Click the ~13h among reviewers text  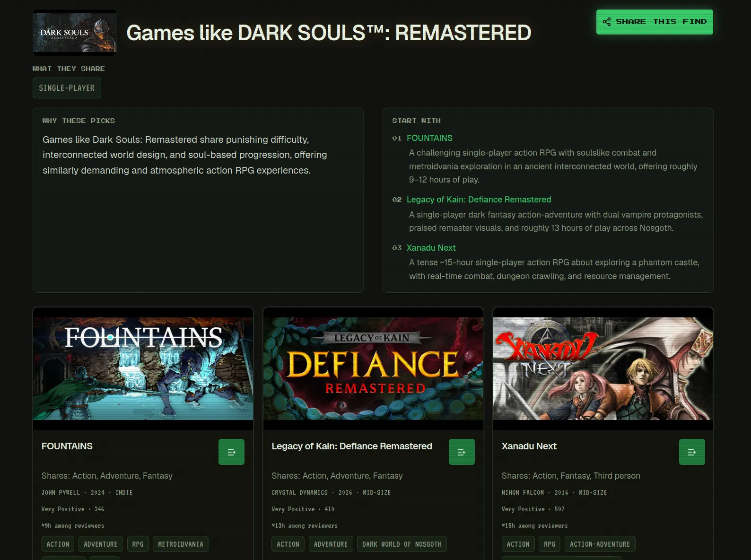(x=305, y=525)
